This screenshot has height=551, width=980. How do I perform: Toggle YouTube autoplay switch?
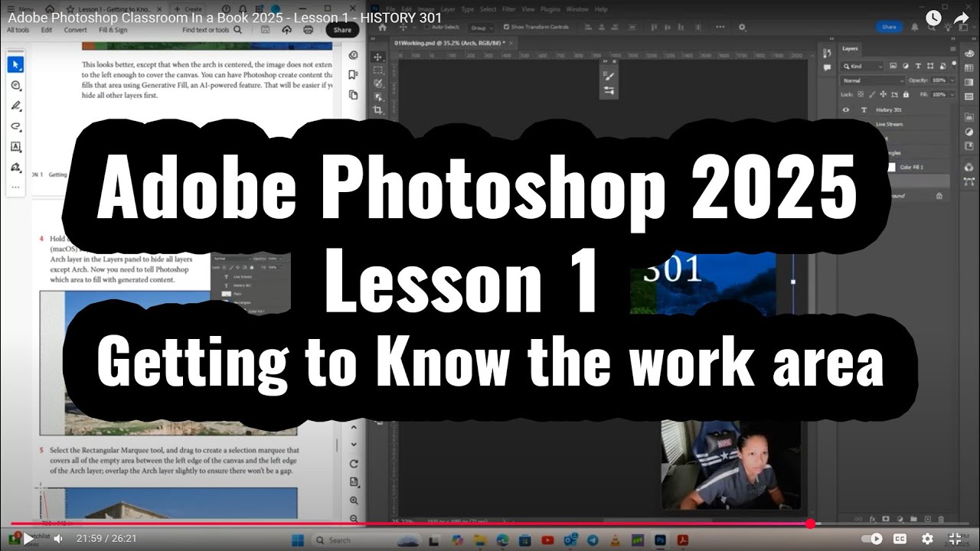click(x=872, y=539)
